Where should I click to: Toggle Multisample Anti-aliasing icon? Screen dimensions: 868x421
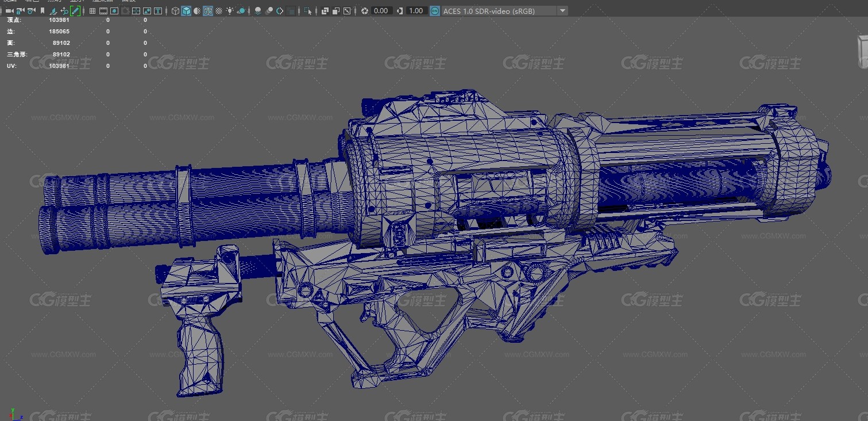[280, 11]
